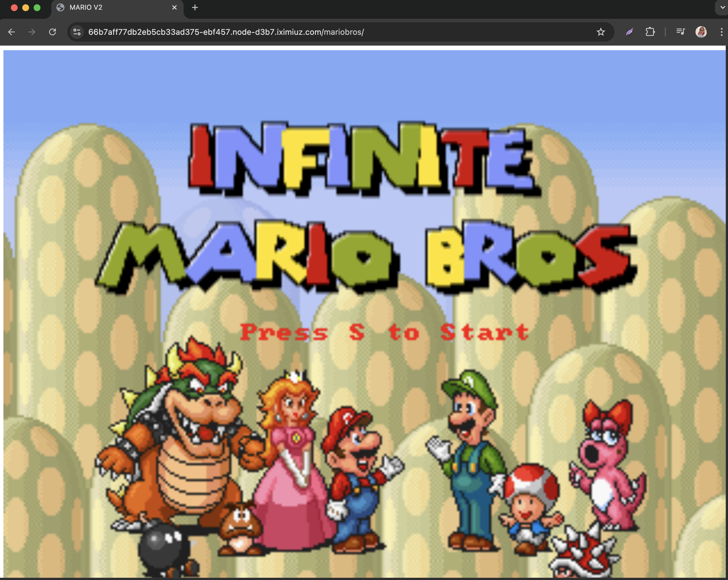The width and height of the screenshot is (728, 580).
Task: Click the address bar URL field
Action: coord(340,32)
